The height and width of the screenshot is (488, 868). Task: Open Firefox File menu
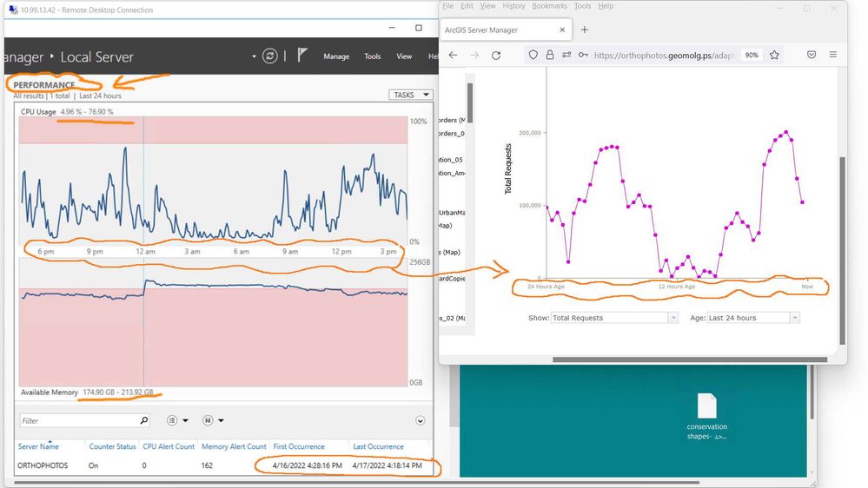click(447, 5)
